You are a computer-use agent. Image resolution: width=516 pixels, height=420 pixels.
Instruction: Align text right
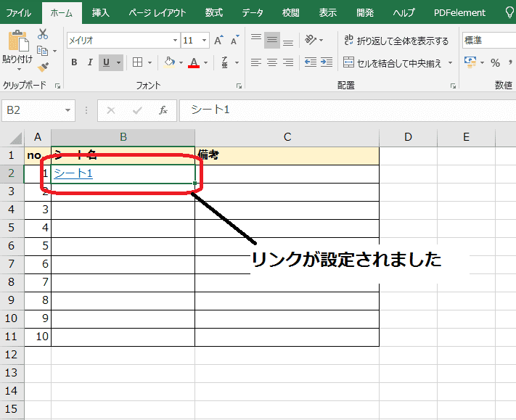point(288,62)
